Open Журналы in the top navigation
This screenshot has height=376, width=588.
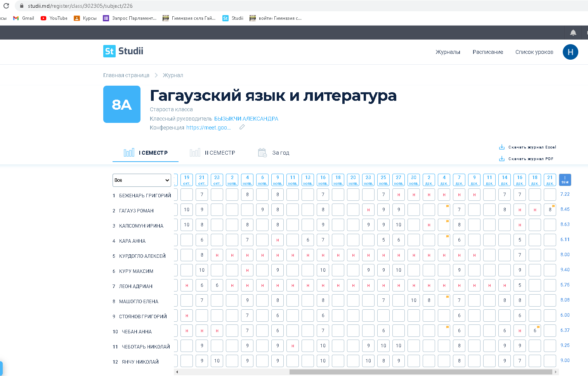[x=448, y=52]
